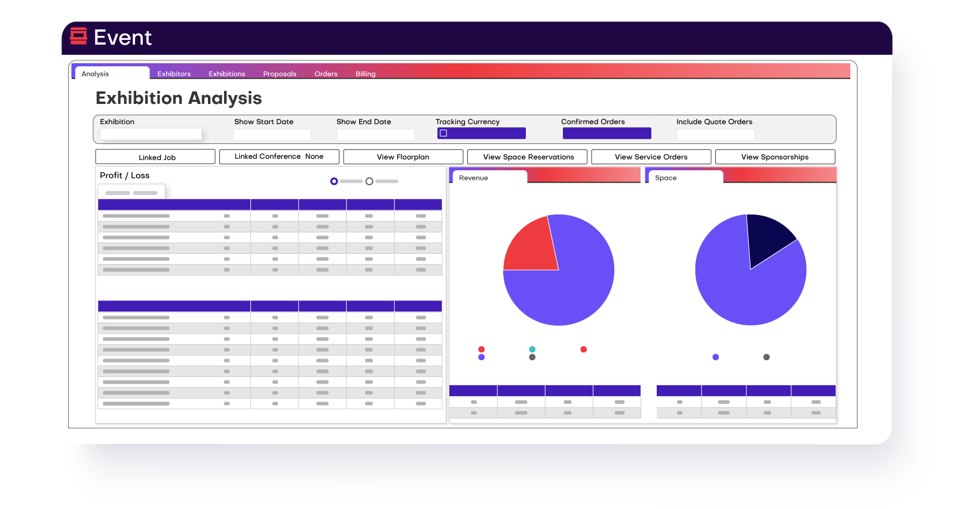Click the teal legend dot under Revenue chart
Screen dimensions: 980x509
coord(532,349)
